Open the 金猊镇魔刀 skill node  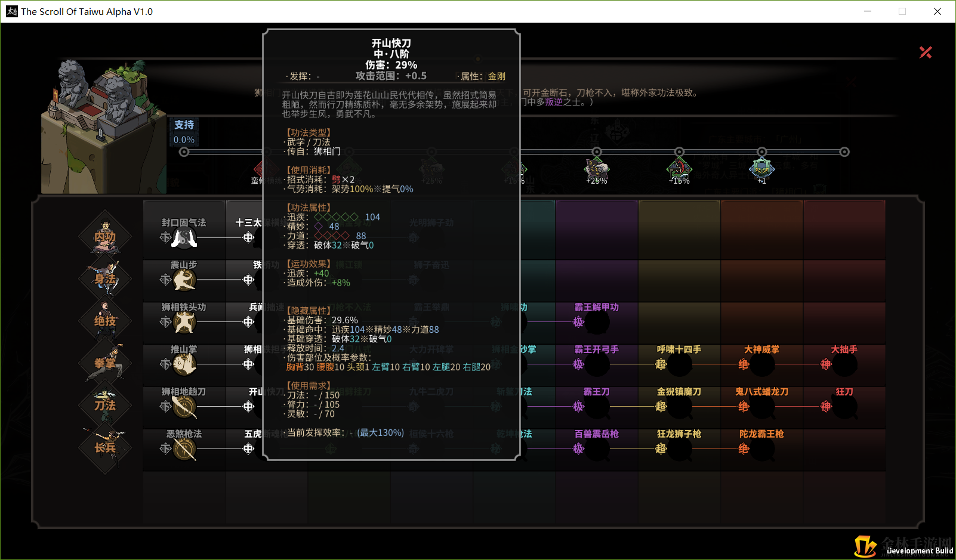[680, 407]
